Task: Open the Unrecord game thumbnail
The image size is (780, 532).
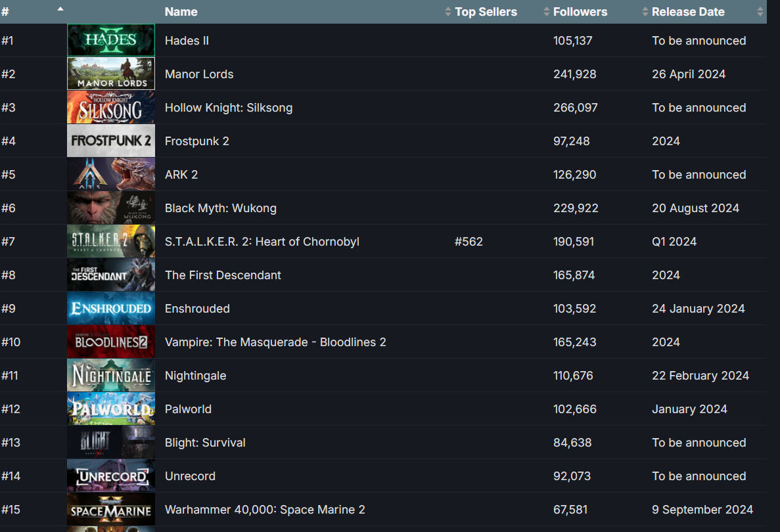Action: tap(111, 476)
